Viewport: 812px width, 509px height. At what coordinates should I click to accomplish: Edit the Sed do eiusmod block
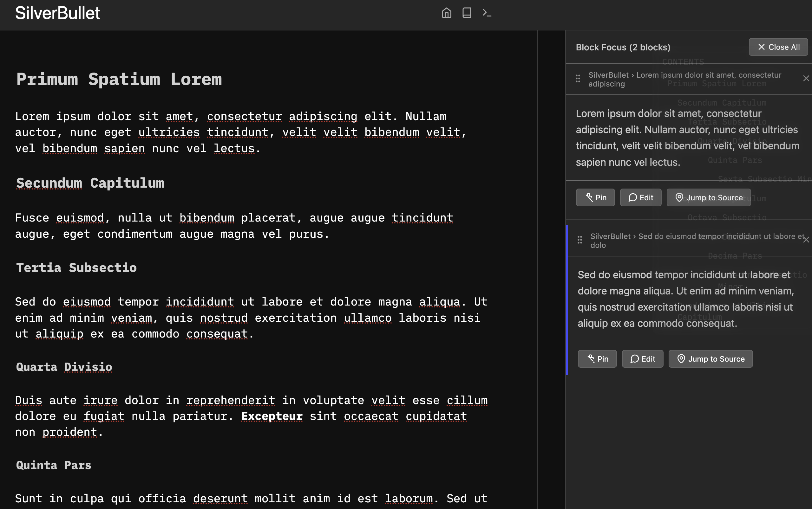pos(643,359)
